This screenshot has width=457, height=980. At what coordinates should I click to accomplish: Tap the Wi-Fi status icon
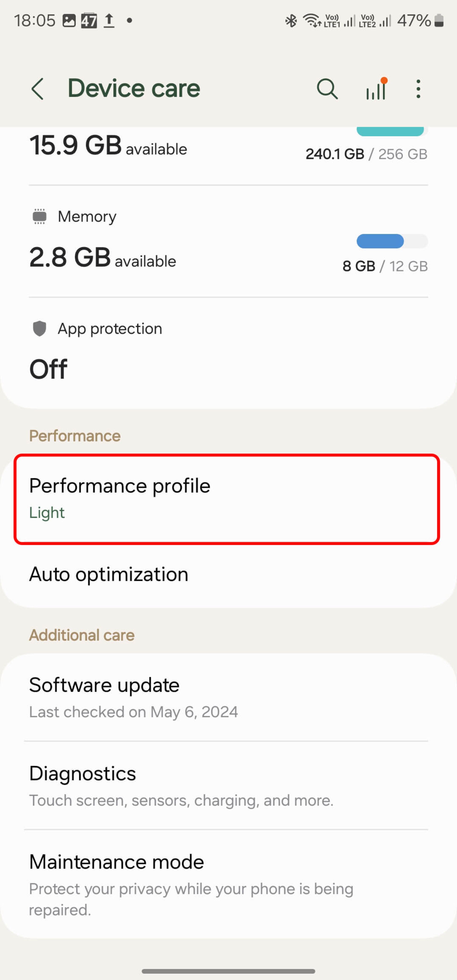(312, 20)
